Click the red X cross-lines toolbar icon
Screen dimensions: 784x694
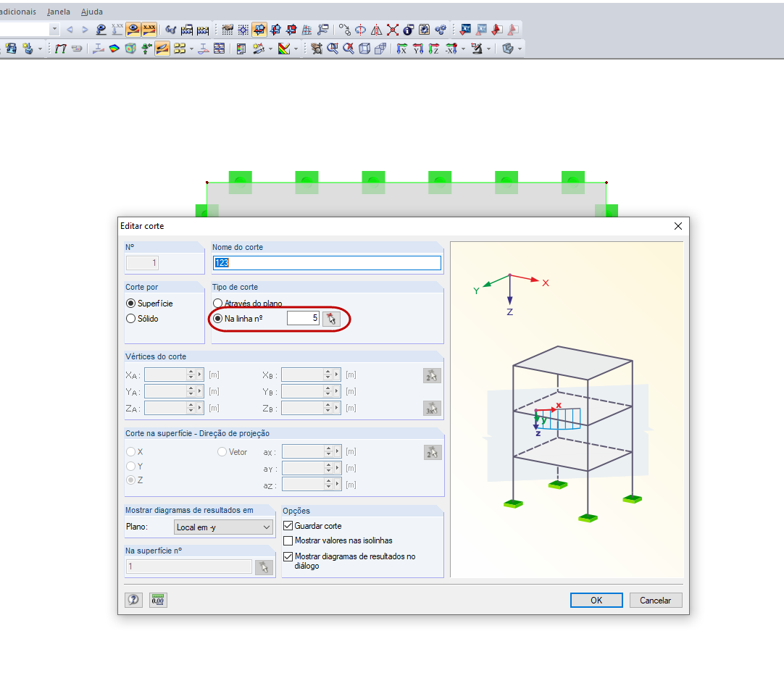pyautogui.click(x=393, y=30)
